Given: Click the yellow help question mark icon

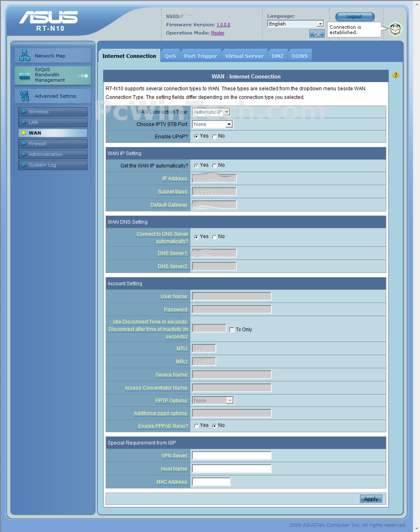Looking at the screenshot, I should [x=396, y=75].
